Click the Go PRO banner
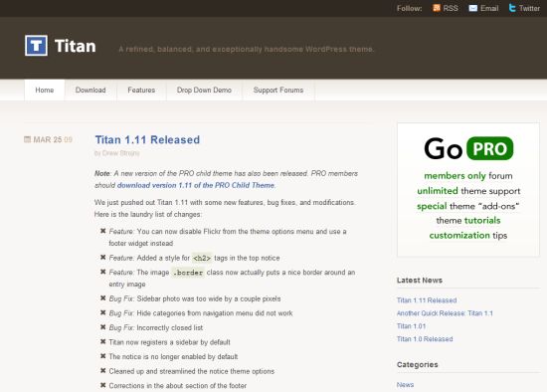 (x=468, y=190)
